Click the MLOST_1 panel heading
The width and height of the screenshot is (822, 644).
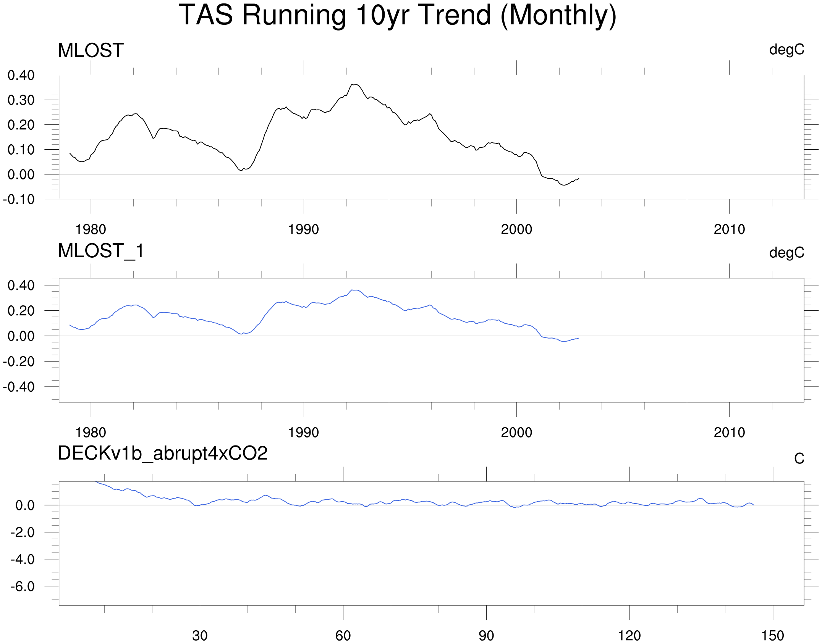101,251
